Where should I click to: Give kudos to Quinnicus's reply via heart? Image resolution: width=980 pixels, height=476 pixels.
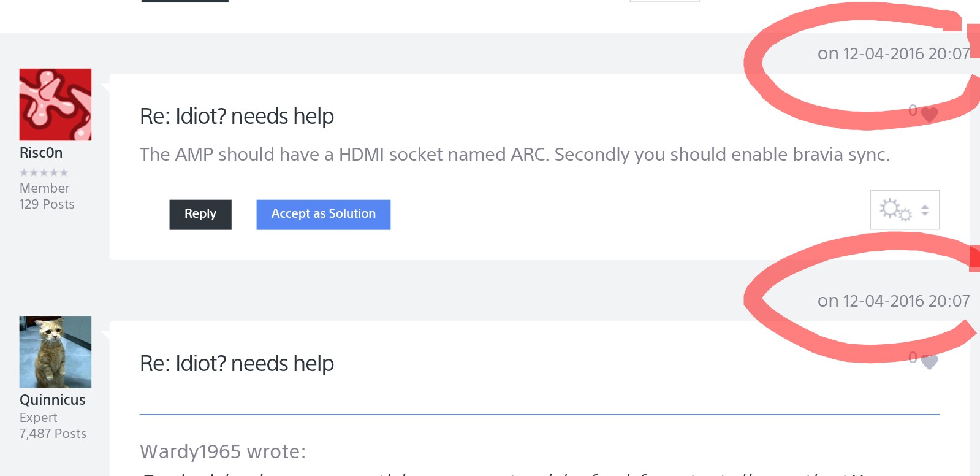pyautogui.click(x=929, y=362)
